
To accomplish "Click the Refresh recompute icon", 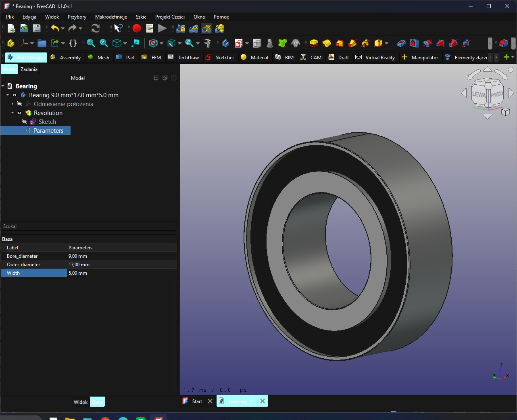I will 96,28.
